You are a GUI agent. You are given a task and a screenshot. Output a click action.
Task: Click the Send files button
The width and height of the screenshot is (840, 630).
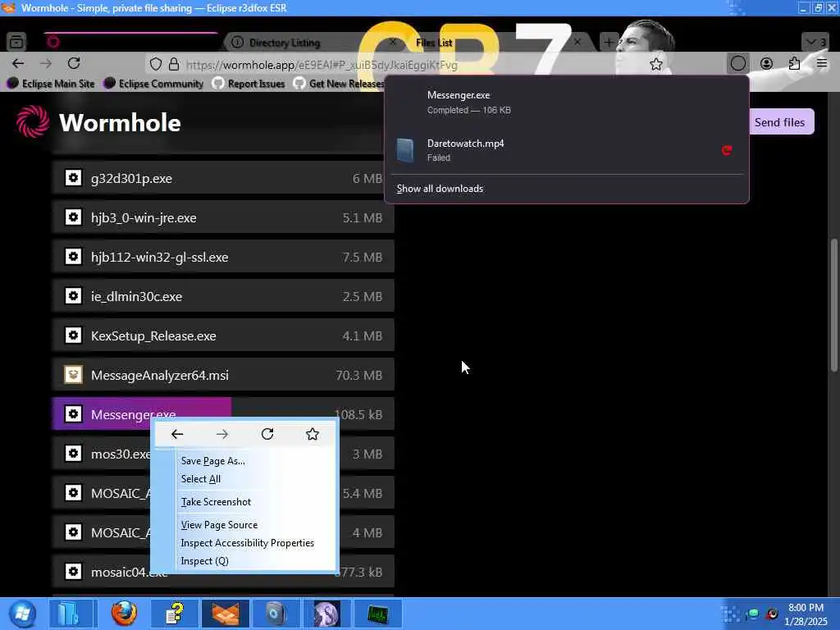coord(779,122)
